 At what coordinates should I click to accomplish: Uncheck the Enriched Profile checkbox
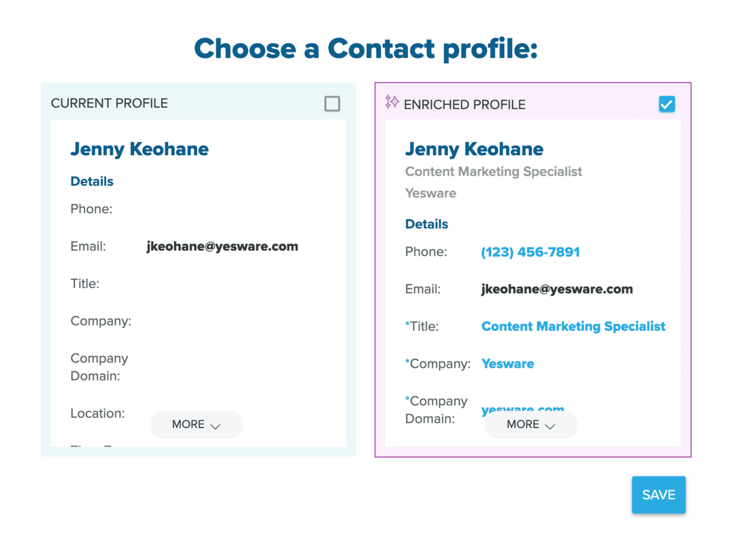tap(667, 105)
